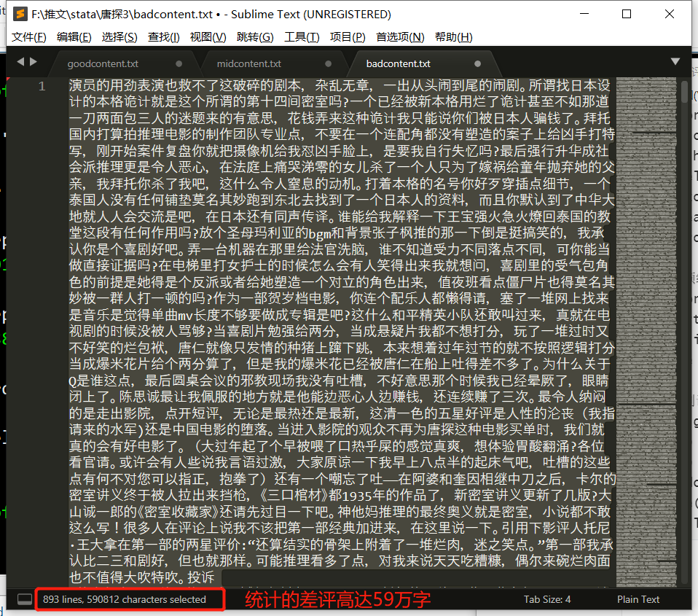Minimize the Sublime Text window
The height and width of the screenshot is (616, 698).
(x=584, y=15)
